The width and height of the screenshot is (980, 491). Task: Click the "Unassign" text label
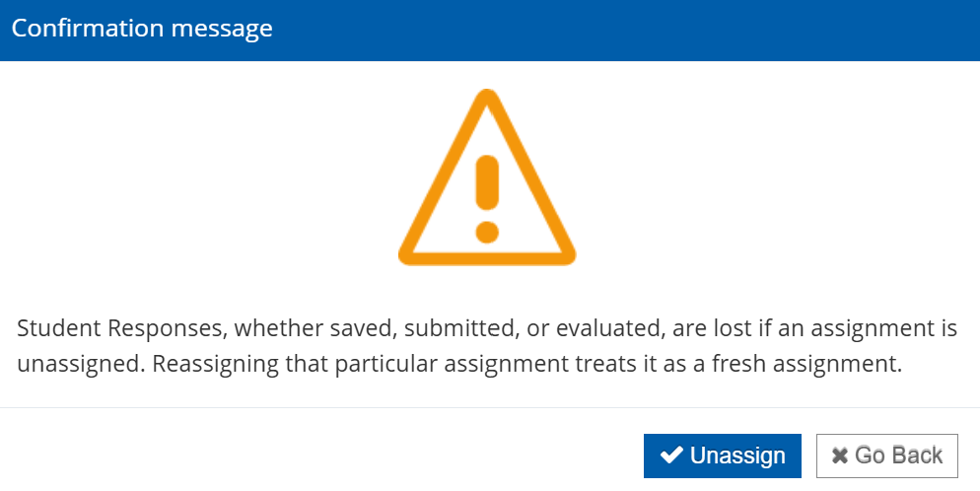tap(737, 456)
